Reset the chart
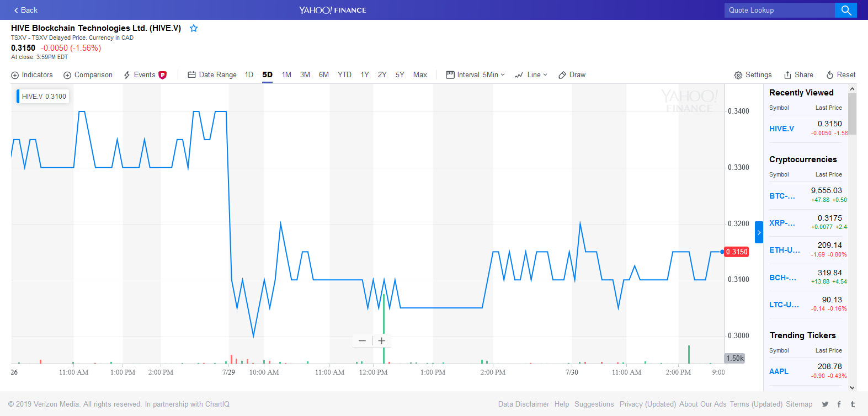This screenshot has height=416, width=868. coord(840,75)
